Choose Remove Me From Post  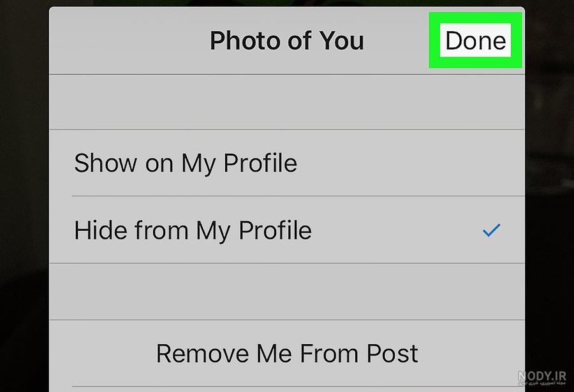point(286,353)
